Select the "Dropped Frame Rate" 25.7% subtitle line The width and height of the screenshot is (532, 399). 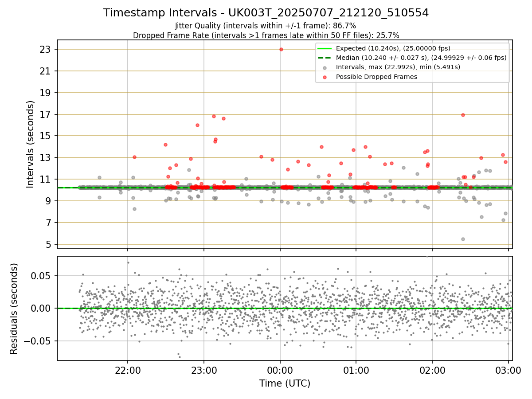tap(266, 35)
